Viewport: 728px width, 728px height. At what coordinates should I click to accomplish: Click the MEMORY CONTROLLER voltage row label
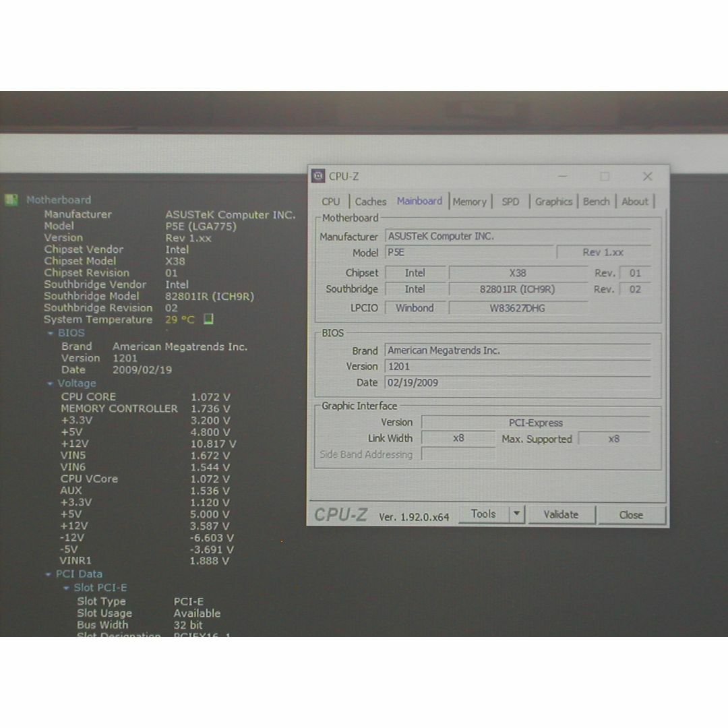pos(119,408)
